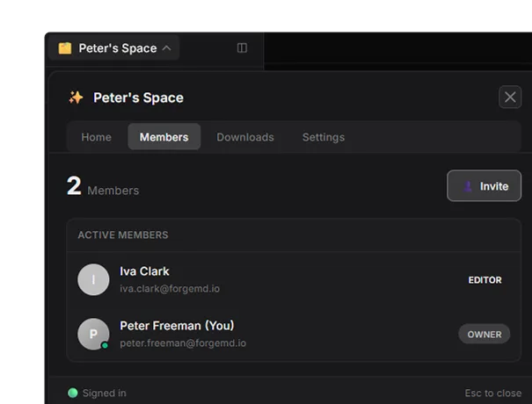
Task: Expand the Peter's Space workspace switcher
Action: [114, 48]
